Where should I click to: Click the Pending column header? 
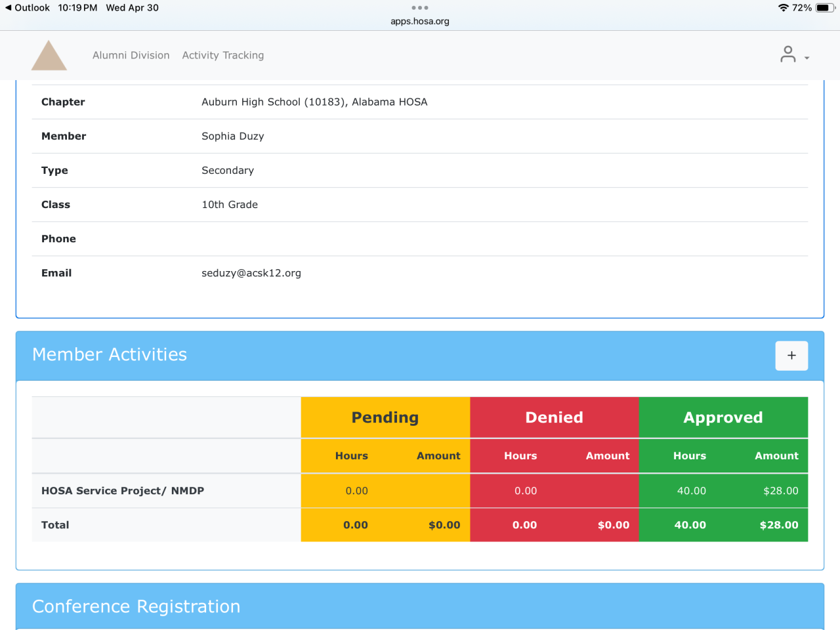coord(385,417)
